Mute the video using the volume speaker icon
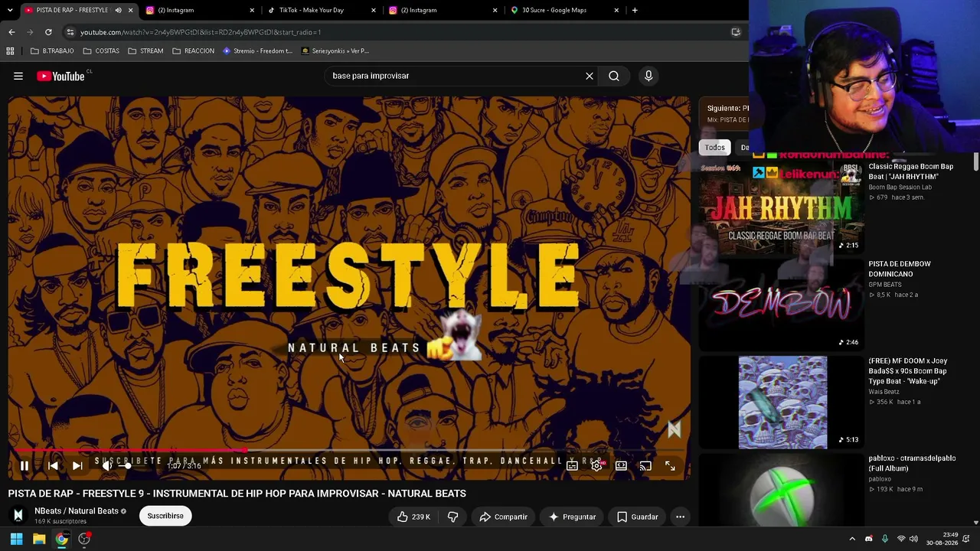The width and height of the screenshot is (980, 551). [x=107, y=465]
